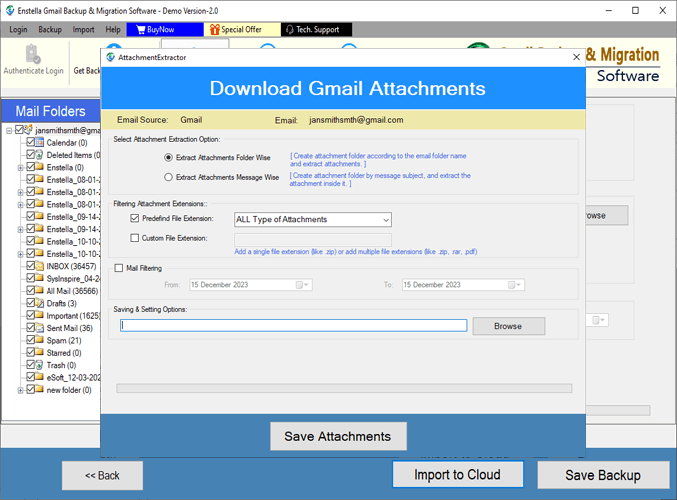Click the Calendar folder icon
677x500 pixels.
[40, 143]
